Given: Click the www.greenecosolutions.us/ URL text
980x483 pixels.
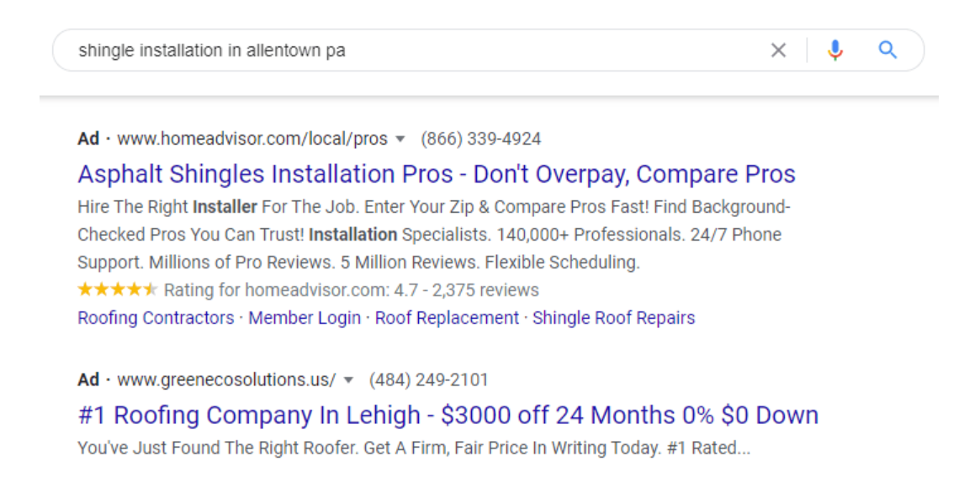Looking at the screenshot, I should 226,380.
